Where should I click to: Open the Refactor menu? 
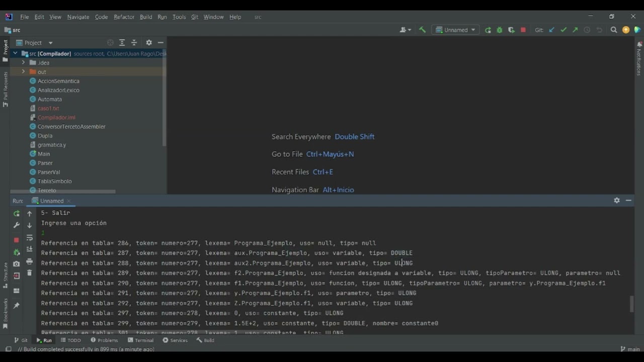(124, 17)
